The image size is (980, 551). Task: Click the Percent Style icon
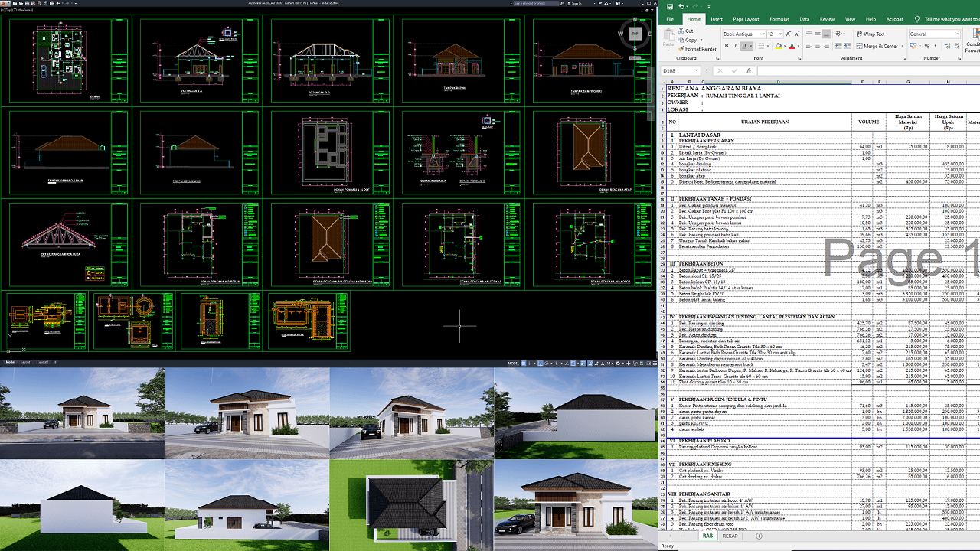pyautogui.click(x=927, y=46)
